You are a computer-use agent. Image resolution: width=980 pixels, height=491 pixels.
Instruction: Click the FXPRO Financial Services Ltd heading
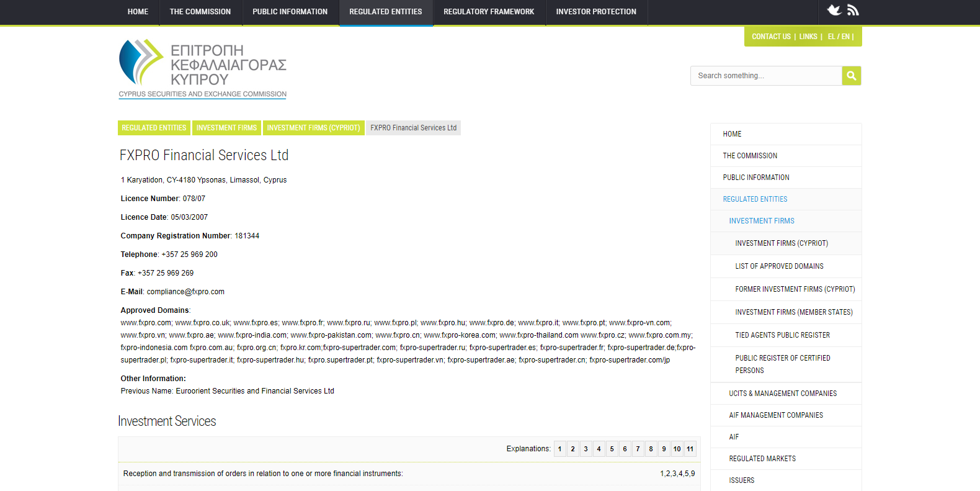click(x=204, y=155)
